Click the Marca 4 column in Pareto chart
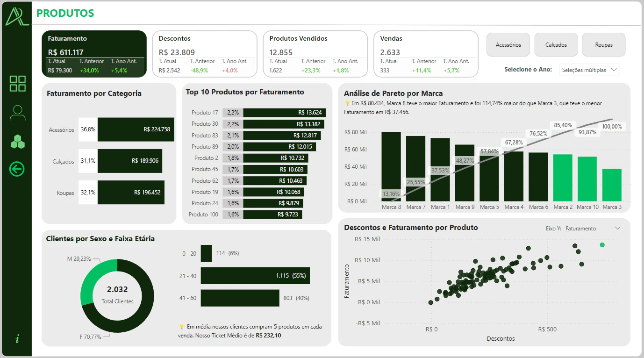This screenshot has width=644, height=358. point(514,177)
